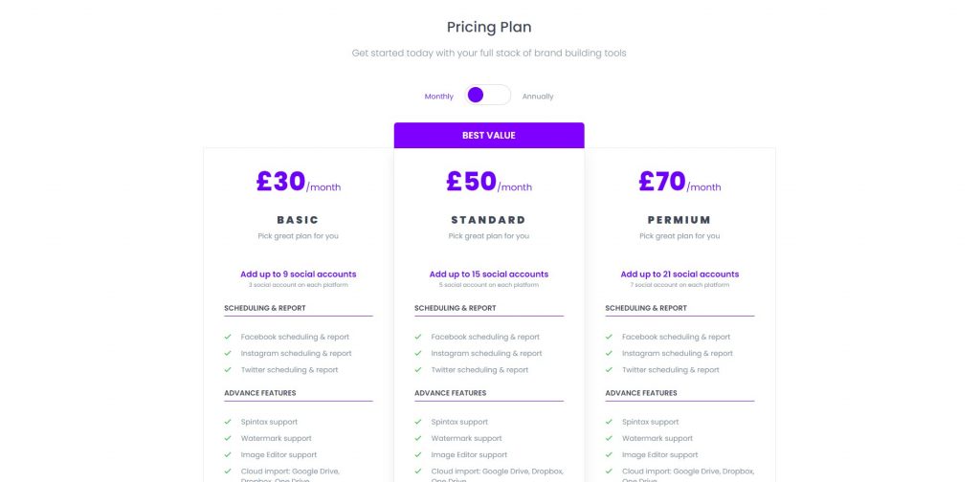
Task: Click the checkmark beside Basic Spintax support
Action: pyautogui.click(x=228, y=422)
